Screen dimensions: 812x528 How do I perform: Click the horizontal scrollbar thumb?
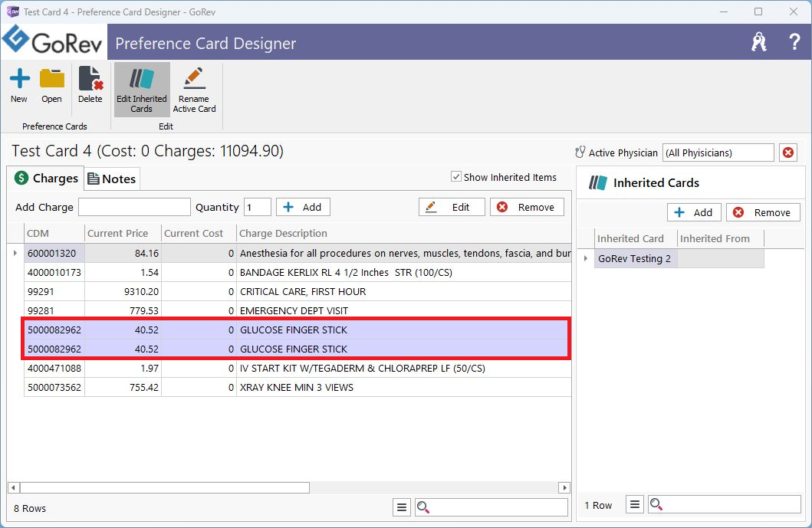pos(165,487)
